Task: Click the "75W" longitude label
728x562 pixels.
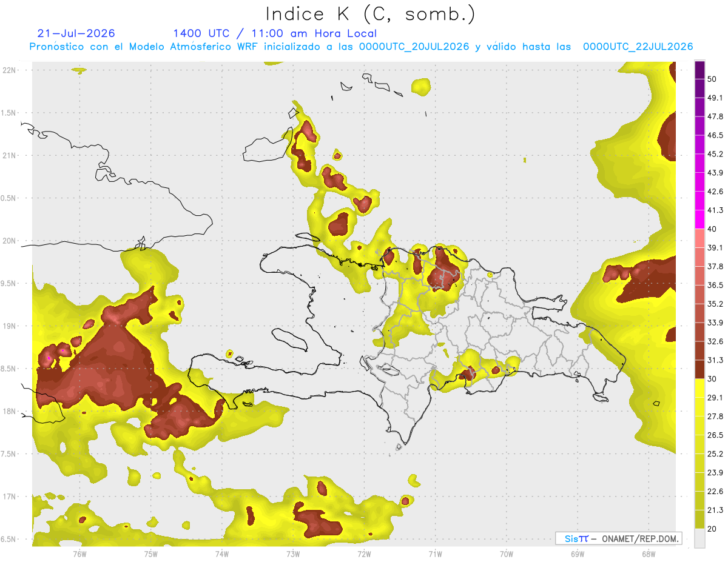Action: pos(150,554)
